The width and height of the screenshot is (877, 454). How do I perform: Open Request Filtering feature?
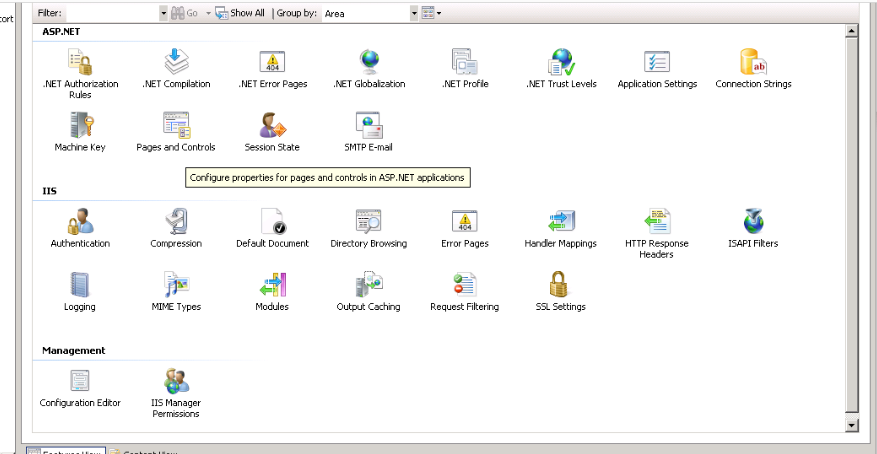click(465, 291)
